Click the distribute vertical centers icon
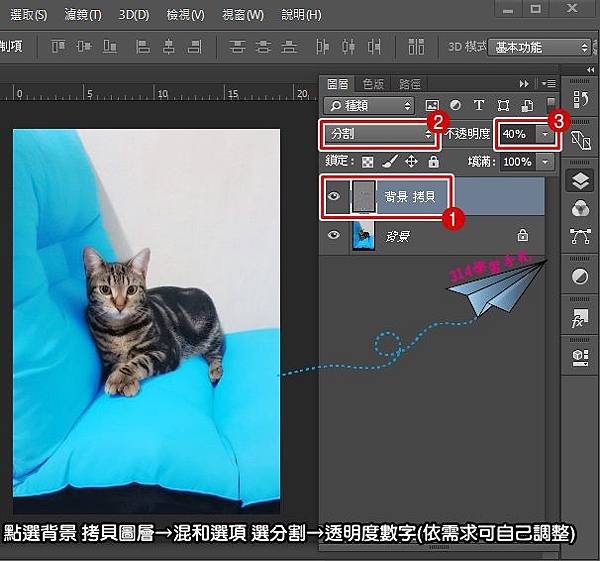 [x=263, y=47]
